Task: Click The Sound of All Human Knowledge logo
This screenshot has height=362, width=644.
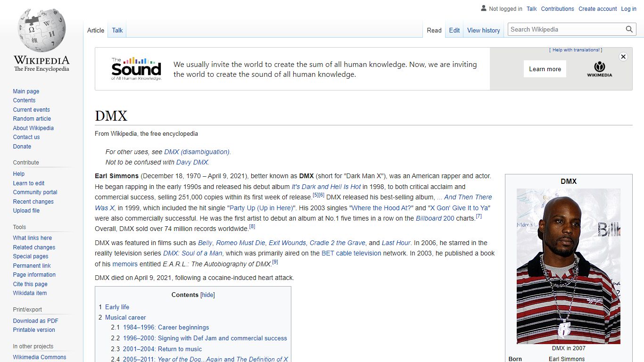Action: (x=136, y=69)
